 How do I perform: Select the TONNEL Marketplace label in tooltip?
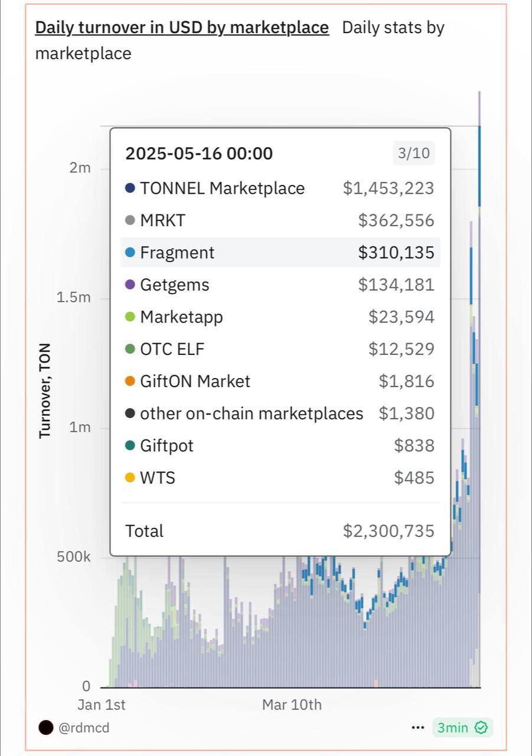coord(223,188)
